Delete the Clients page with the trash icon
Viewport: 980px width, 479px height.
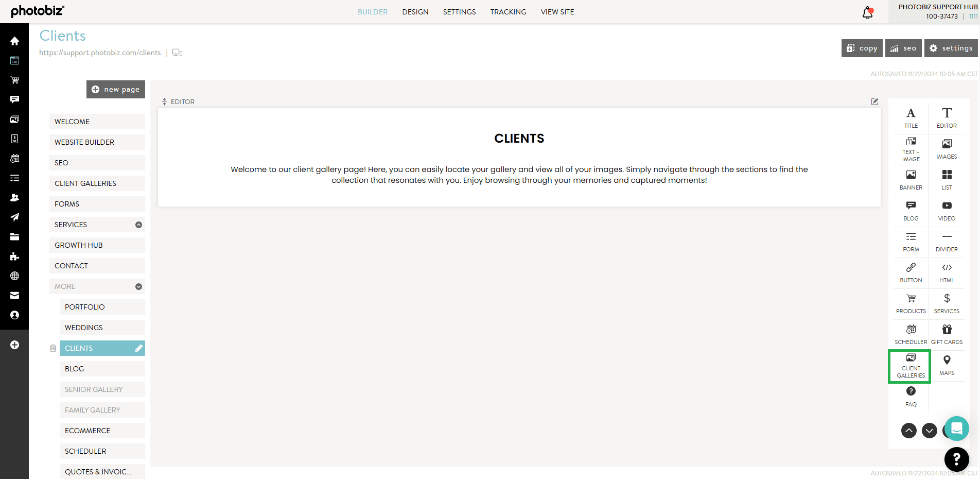point(52,348)
